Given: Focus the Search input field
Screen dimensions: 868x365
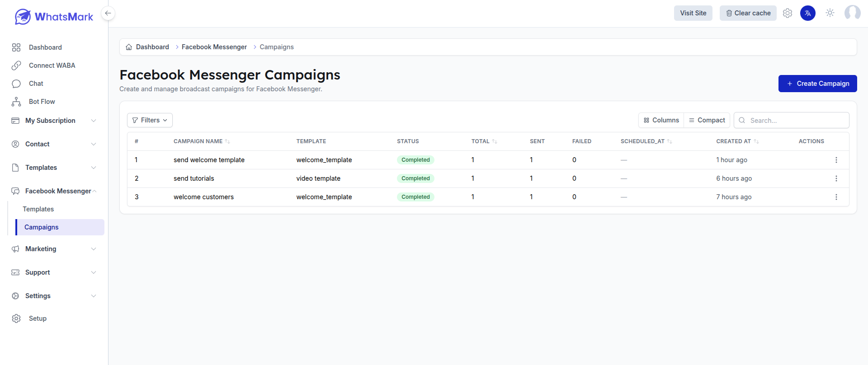Looking at the screenshot, I should coord(792,120).
